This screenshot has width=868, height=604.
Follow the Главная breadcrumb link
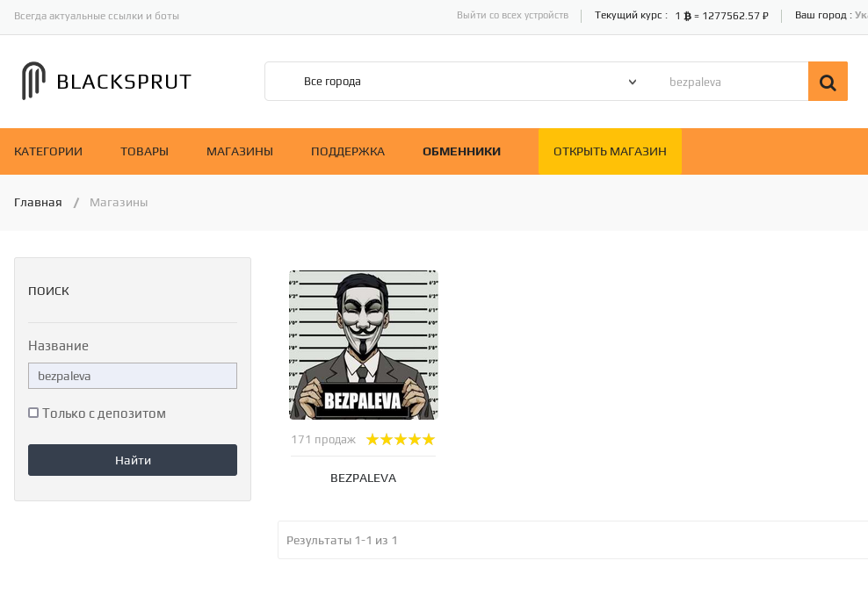point(38,203)
